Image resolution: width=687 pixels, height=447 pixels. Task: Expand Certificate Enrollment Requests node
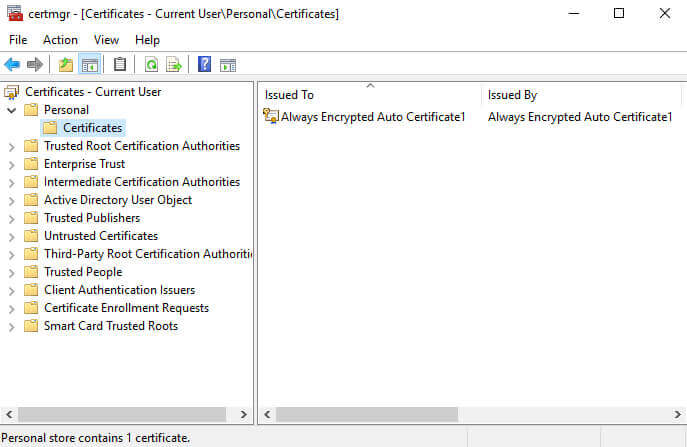pyautogui.click(x=12, y=309)
